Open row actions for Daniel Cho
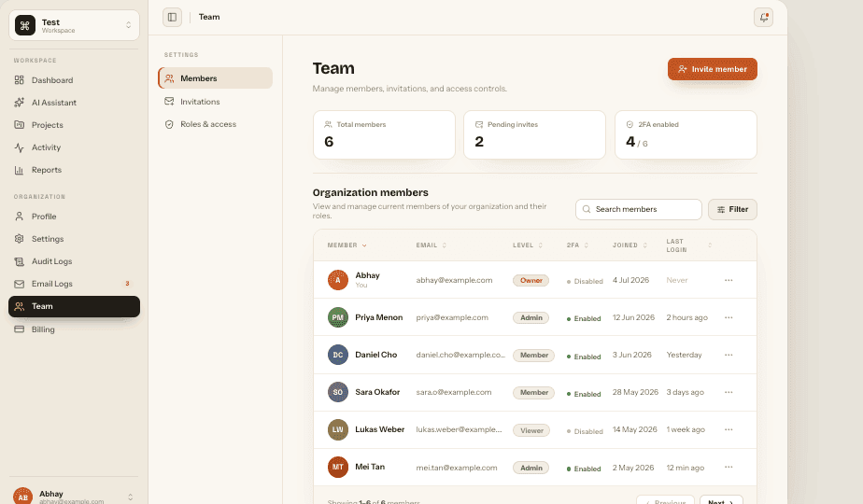Screen dimensions: 863x504 (729, 356)
